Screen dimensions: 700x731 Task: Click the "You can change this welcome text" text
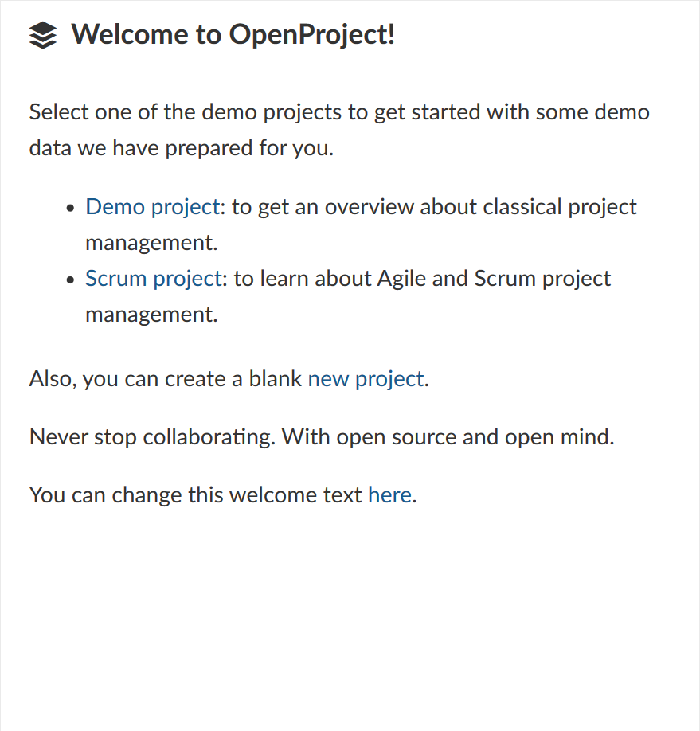(x=196, y=495)
